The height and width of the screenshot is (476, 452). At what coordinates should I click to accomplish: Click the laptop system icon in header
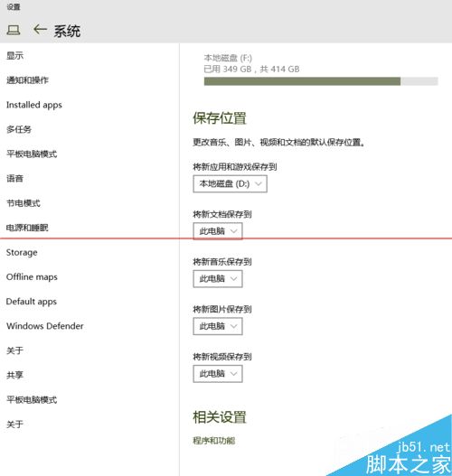tap(14, 30)
